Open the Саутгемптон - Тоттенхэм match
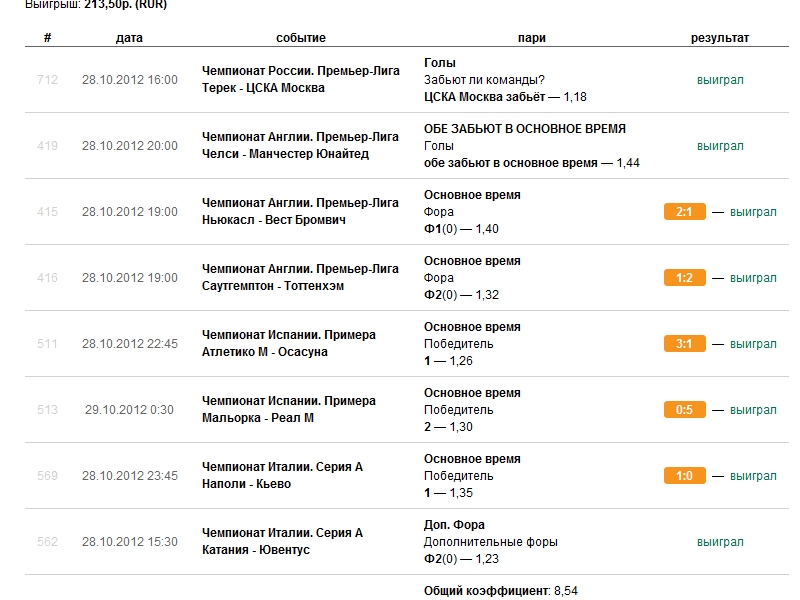The height and width of the screenshot is (600, 800). 279,286
